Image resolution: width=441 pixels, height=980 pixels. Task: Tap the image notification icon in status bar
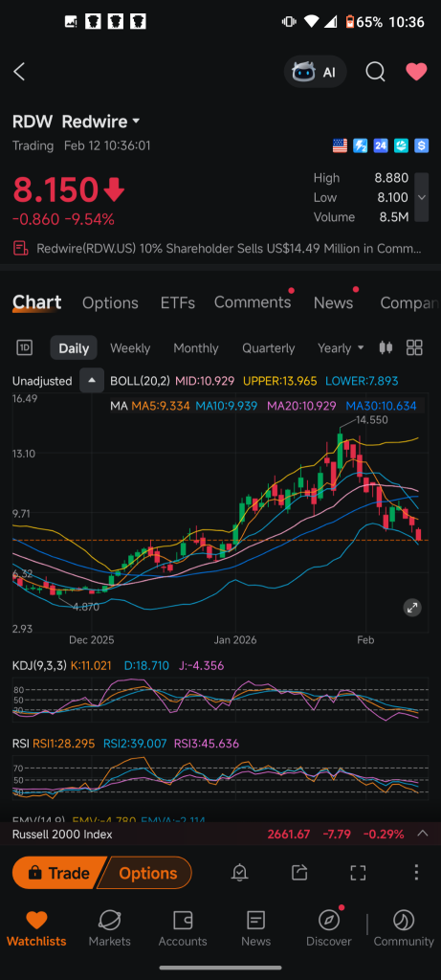pos(71,22)
